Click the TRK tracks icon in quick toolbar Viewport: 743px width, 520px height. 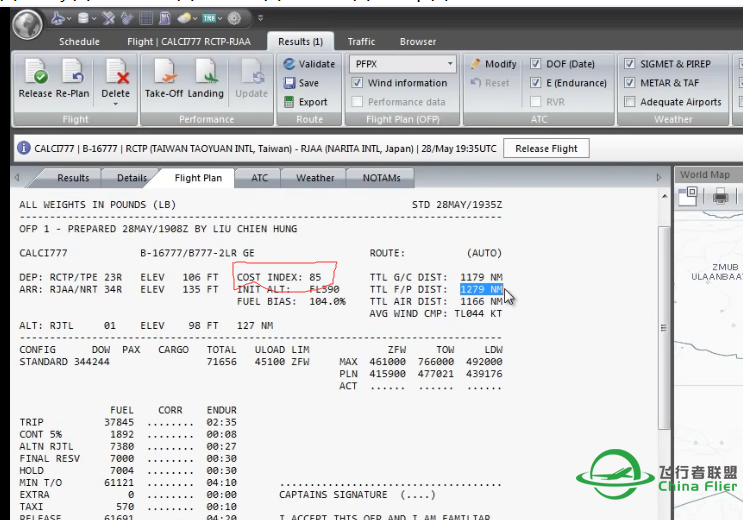pyautogui.click(x=209, y=18)
